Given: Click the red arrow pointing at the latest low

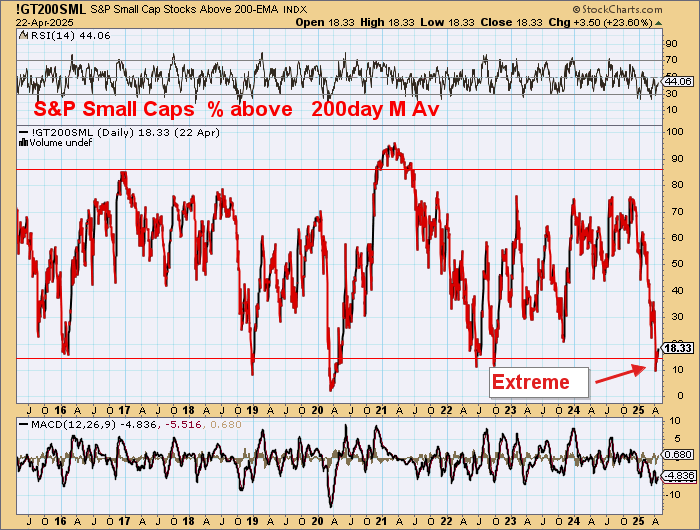Looking at the screenshot, I should [620, 376].
